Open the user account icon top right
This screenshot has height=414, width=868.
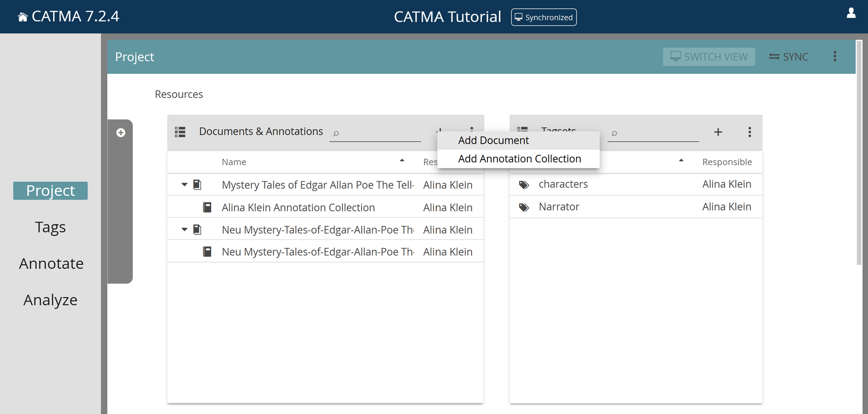point(852,13)
